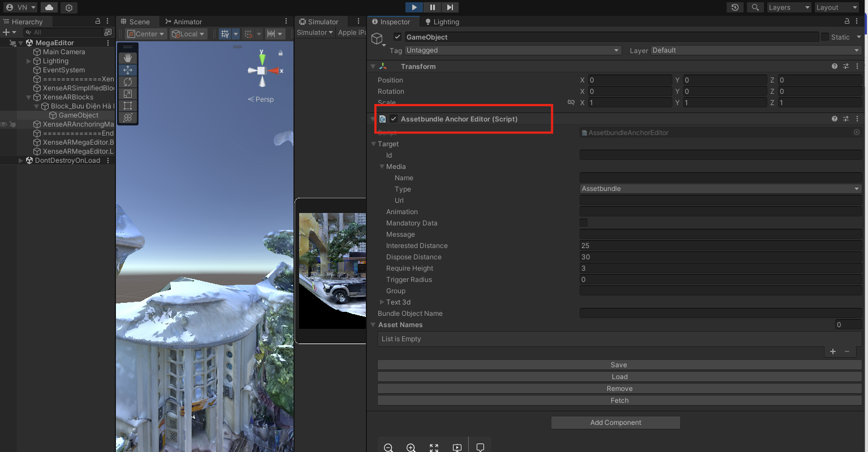Toggle the GameObject active checkbox
This screenshot has height=452, width=868.
pyautogui.click(x=398, y=37)
